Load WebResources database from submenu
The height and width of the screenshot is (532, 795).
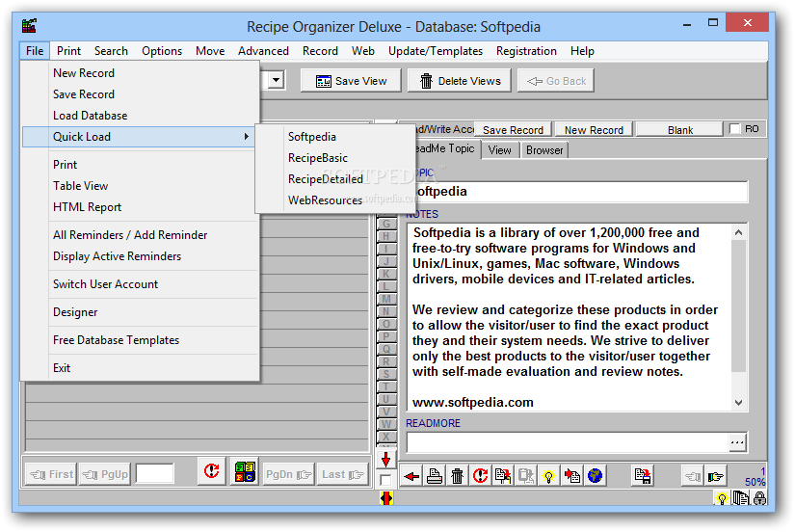(x=335, y=200)
